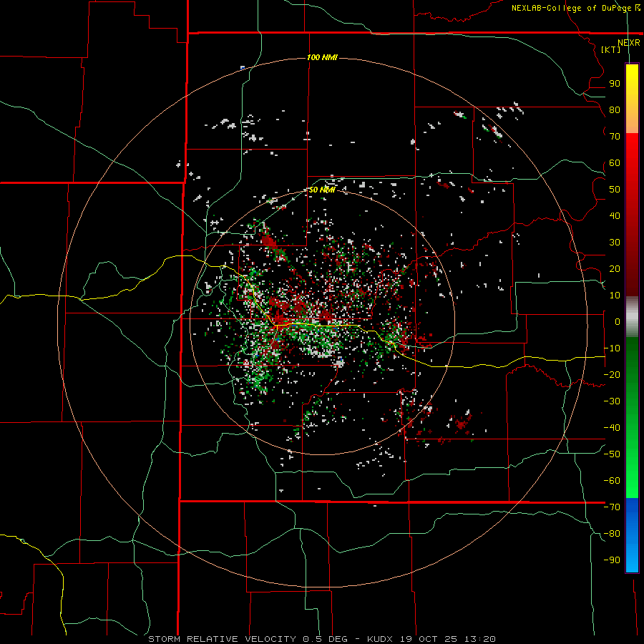Click the 50 value on velocity scale

pyautogui.click(x=615, y=190)
